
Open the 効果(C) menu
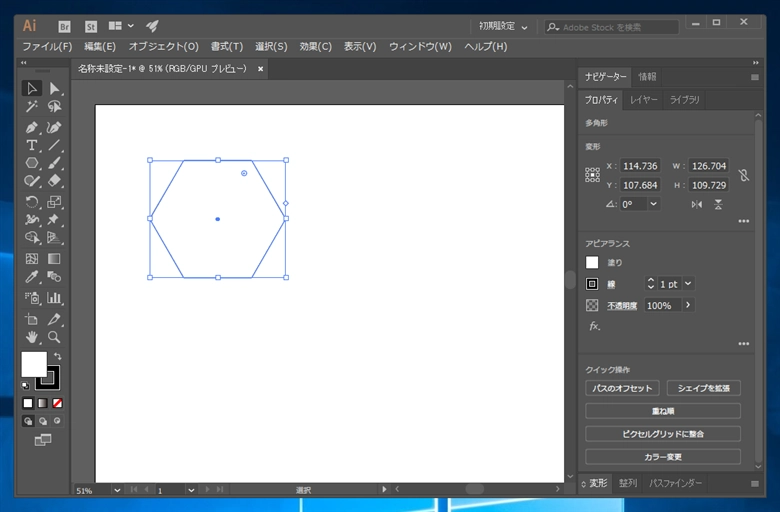[315, 47]
